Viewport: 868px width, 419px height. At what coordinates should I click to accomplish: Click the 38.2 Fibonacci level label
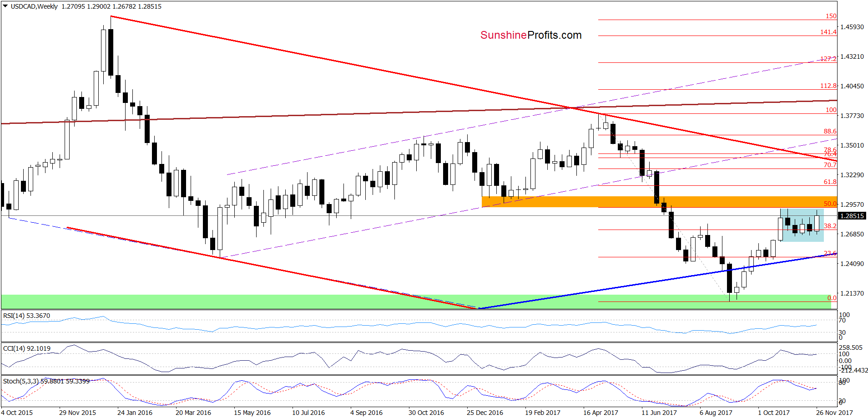pyautogui.click(x=830, y=226)
